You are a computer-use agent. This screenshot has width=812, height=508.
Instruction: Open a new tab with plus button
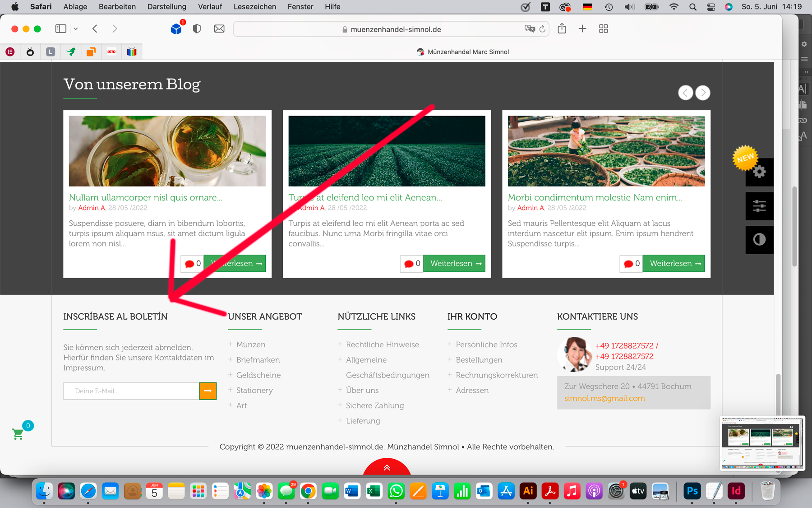point(582,29)
